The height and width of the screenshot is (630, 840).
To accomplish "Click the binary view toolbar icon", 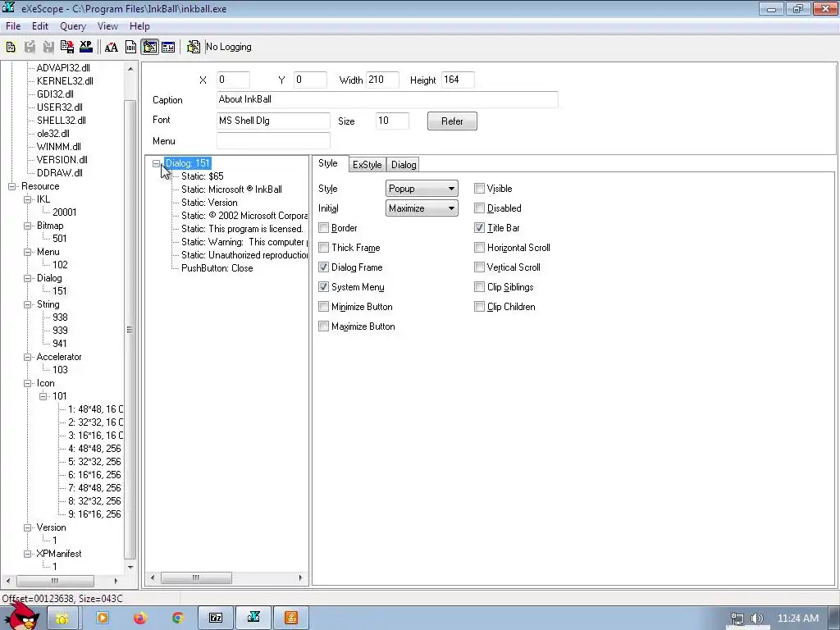I will [130, 47].
